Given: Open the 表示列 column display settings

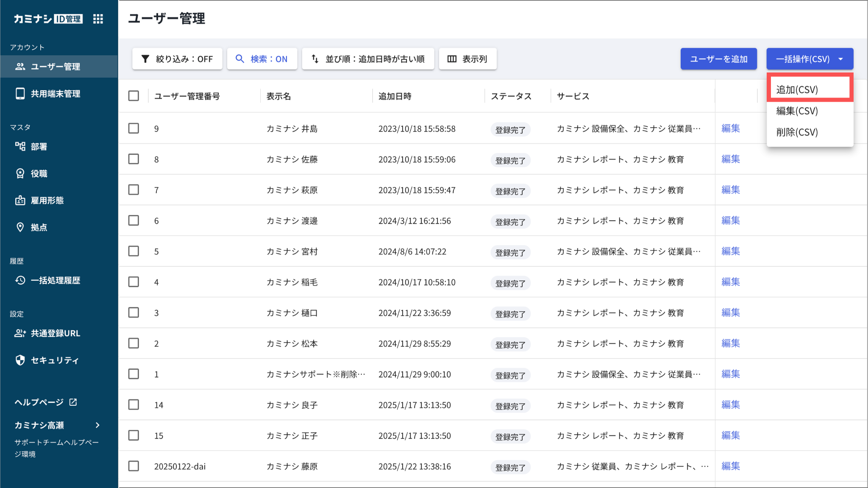Looking at the screenshot, I should [467, 59].
